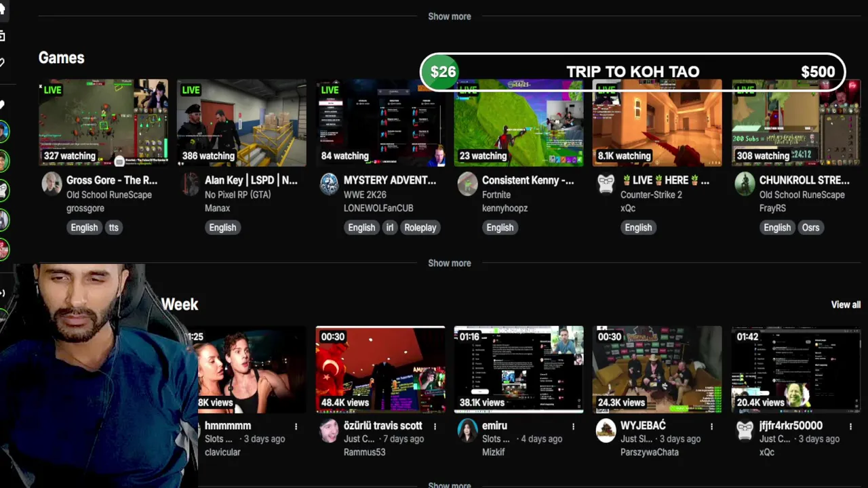The width and height of the screenshot is (868, 488).
Task: Open emiru clip title
Action: click(x=494, y=426)
